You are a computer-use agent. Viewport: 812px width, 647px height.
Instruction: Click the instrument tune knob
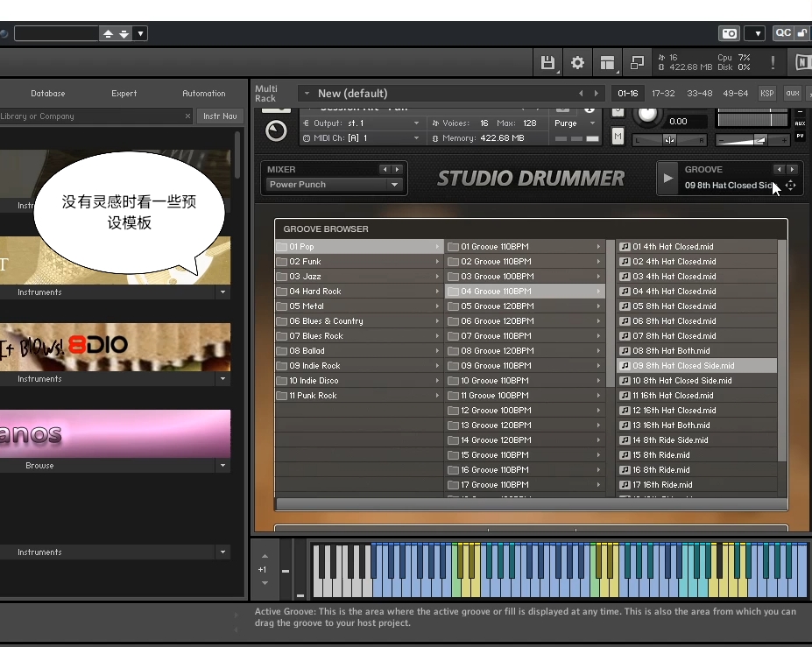coord(646,115)
